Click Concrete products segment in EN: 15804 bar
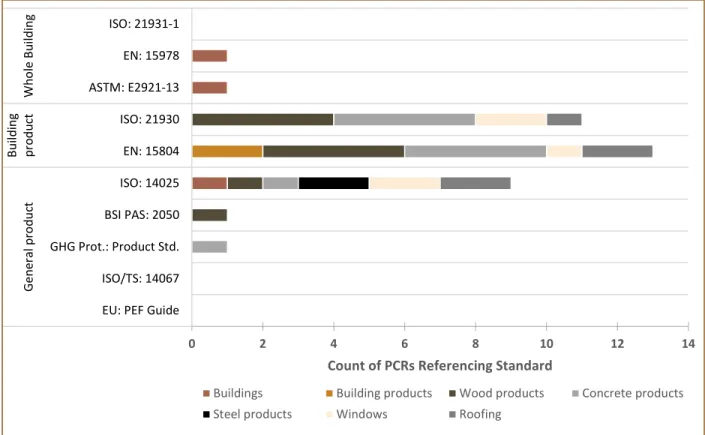Viewport: 705px width, 435px height. tap(476, 151)
